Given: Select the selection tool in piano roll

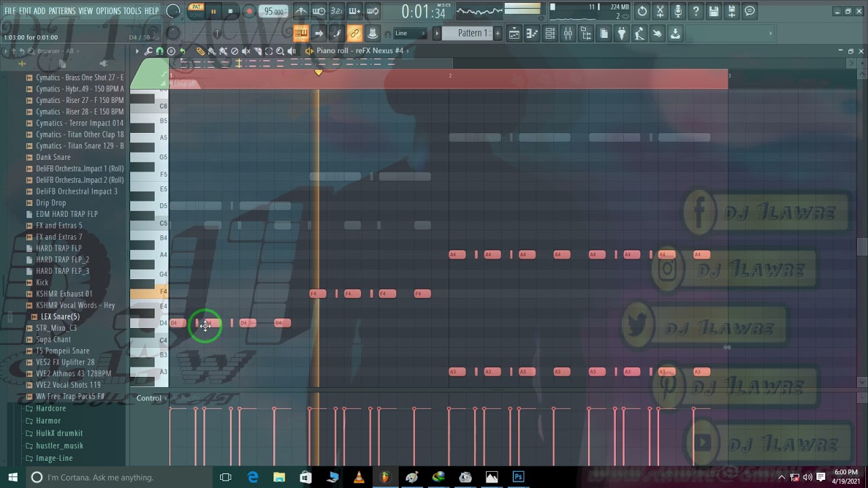Looking at the screenshot, I should [269, 51].
